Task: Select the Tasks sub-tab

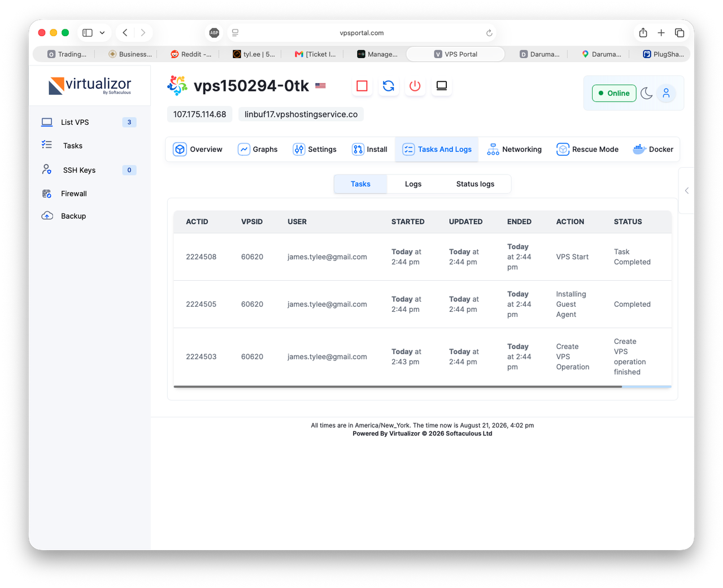Action: (360, 184)
